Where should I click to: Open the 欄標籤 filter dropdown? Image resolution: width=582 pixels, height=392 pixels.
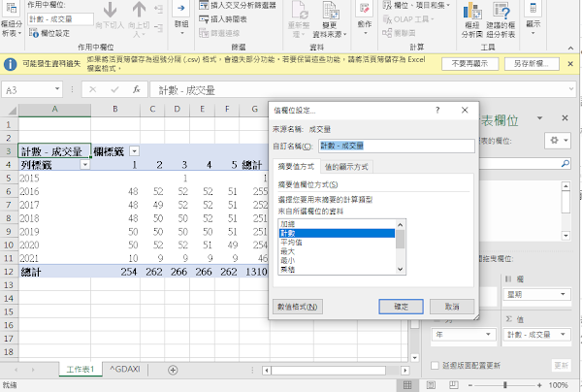pyautogui.click(x=135, y=151)
